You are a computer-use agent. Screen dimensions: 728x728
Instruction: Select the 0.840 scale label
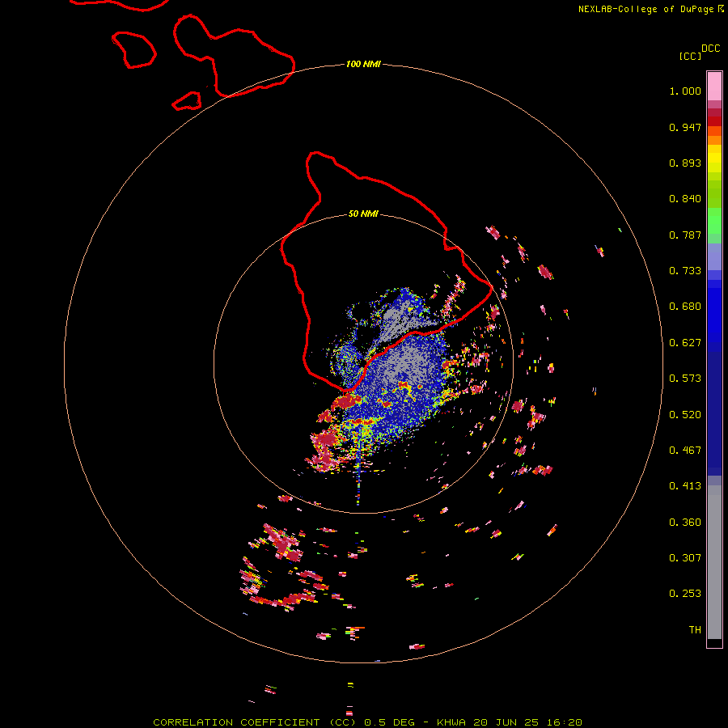point(685,199)
